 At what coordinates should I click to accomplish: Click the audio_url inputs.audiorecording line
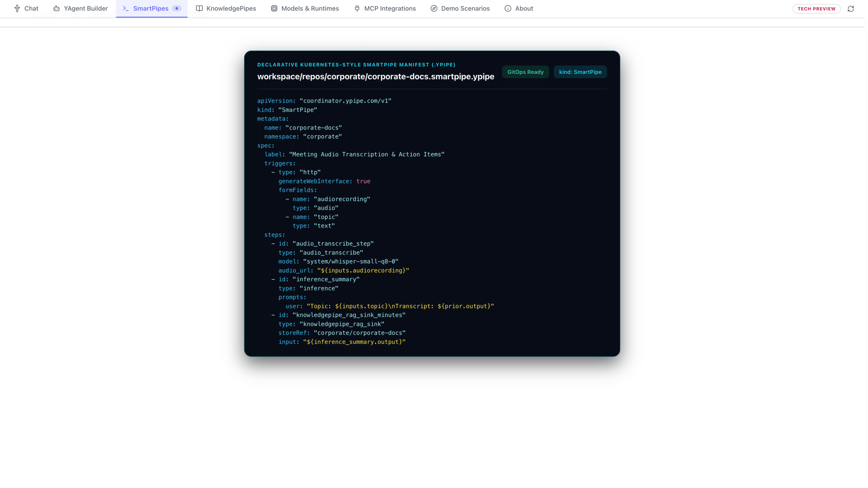(x=344, y=270)
